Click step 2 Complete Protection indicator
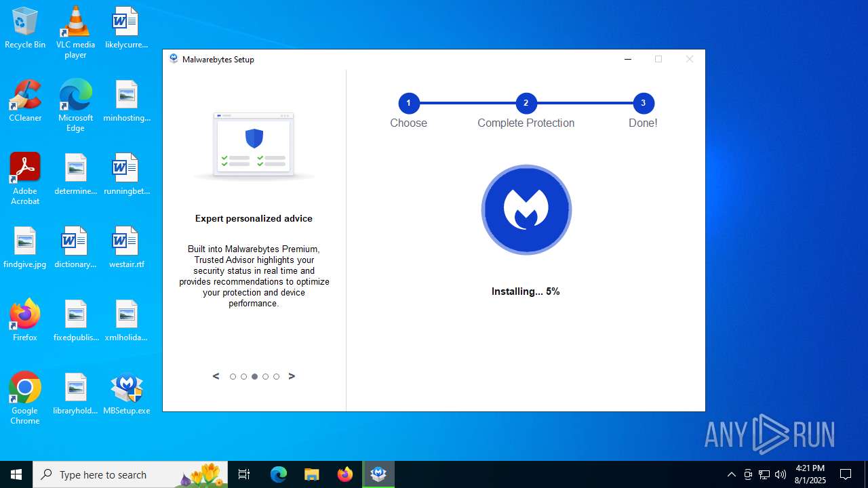The image size is (868, 488). [x=526, y=104]
